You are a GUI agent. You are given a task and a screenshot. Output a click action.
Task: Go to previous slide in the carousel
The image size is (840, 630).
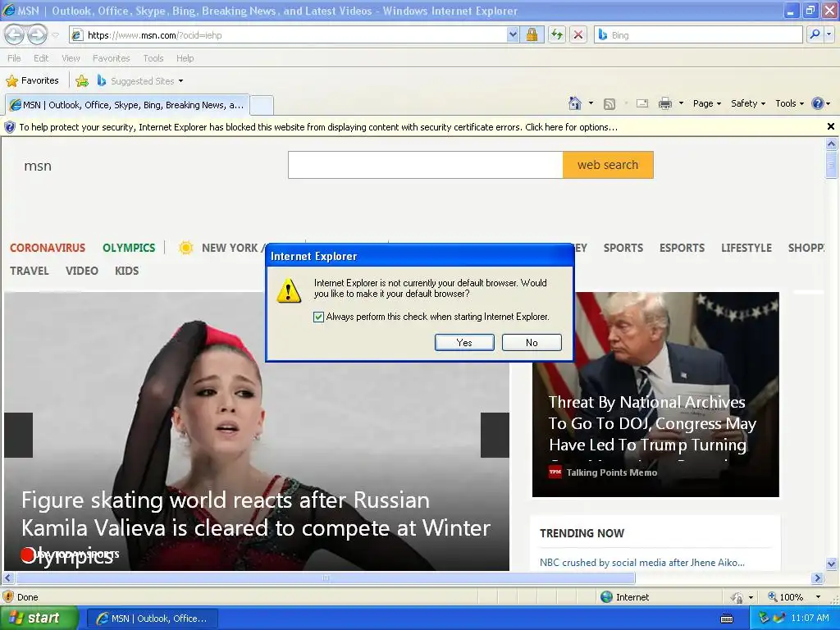(x=19, y=435)
